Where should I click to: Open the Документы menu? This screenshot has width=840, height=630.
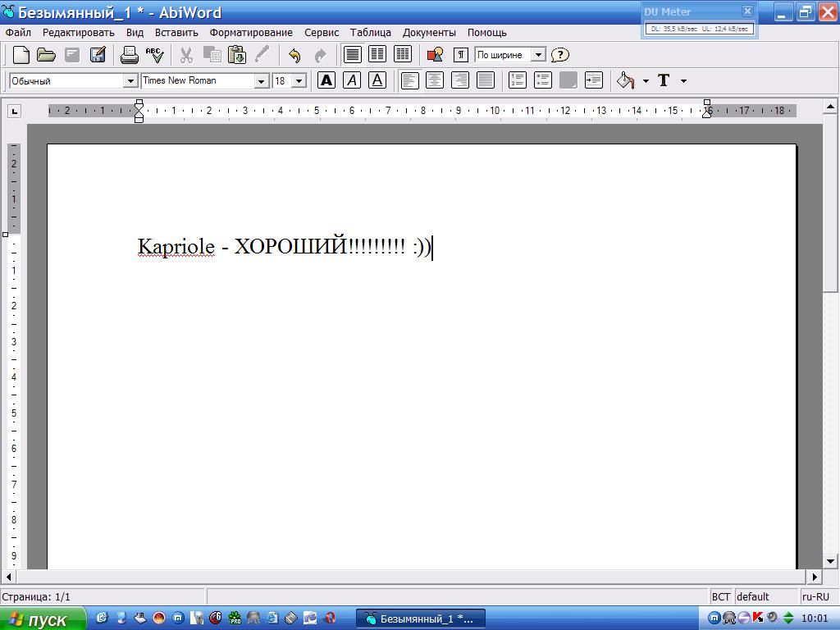429,33
